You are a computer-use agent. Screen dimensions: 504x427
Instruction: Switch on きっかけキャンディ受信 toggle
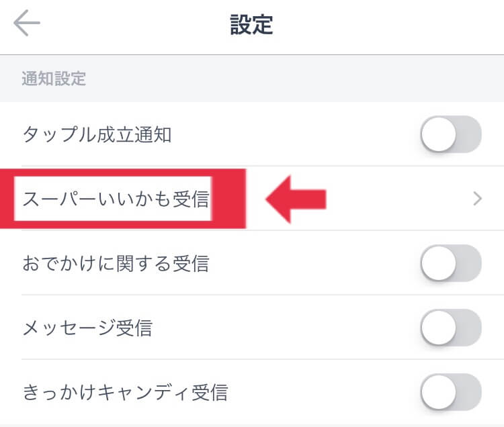(451, 392)
